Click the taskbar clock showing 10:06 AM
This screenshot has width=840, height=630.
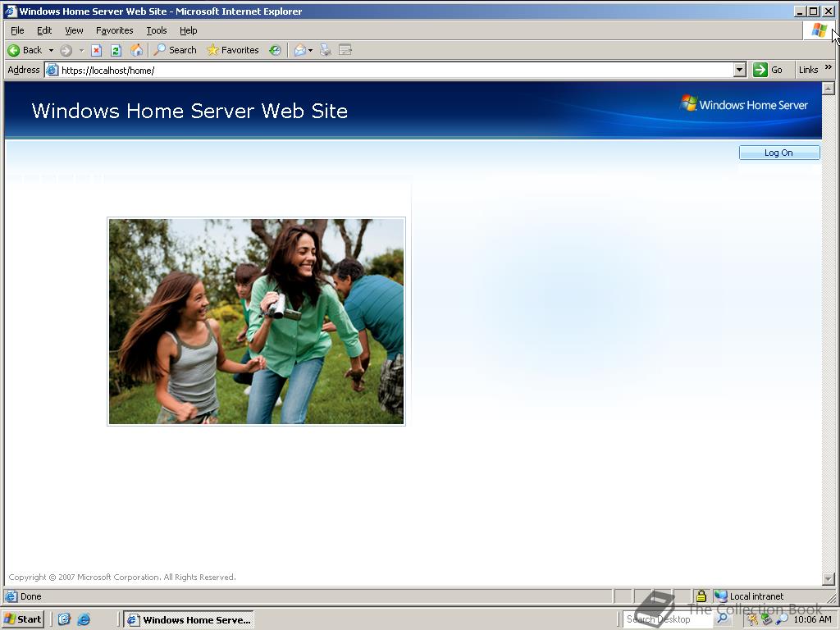(813, 619)
